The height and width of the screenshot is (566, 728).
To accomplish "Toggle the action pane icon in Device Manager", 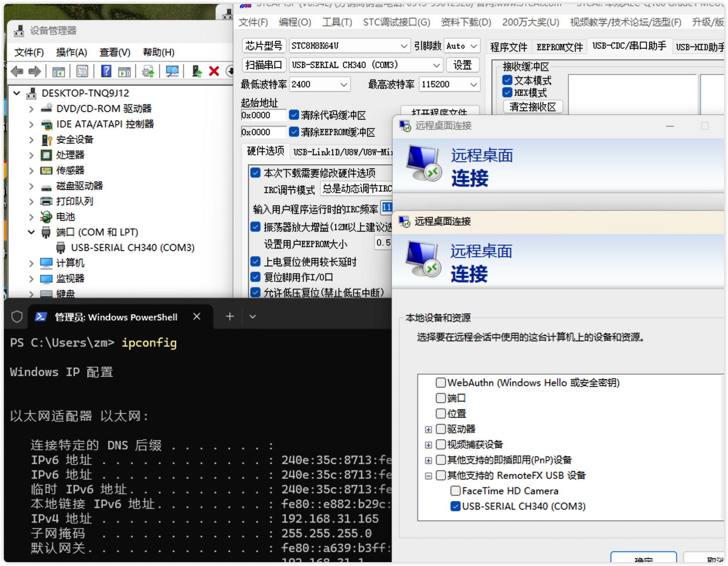I will tap(124, 71).
